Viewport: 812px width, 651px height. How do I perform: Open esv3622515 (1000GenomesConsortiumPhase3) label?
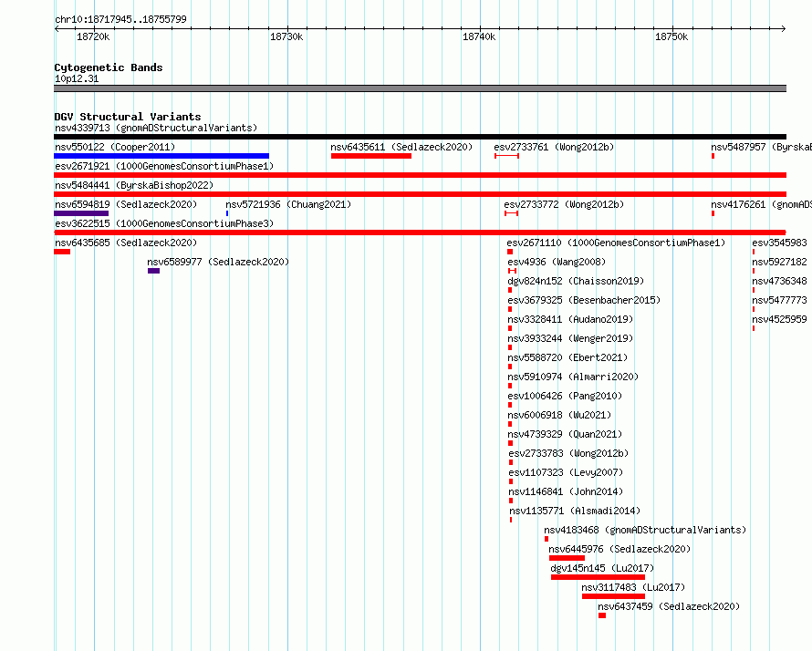pos(164,223)
